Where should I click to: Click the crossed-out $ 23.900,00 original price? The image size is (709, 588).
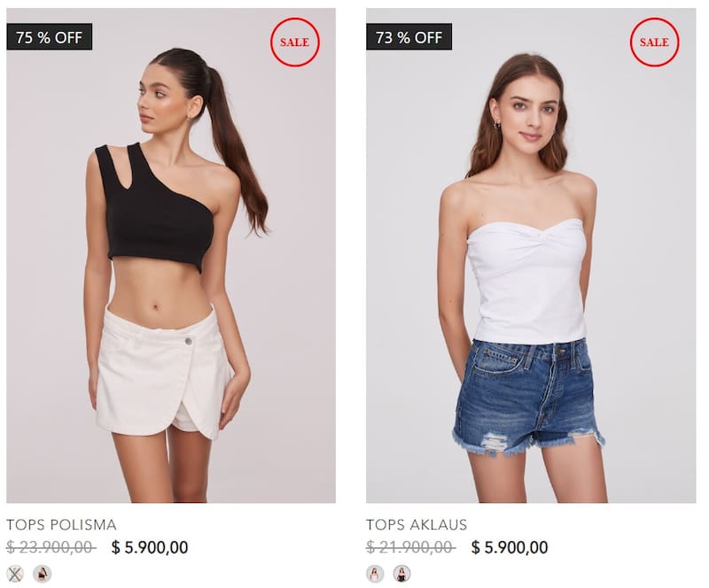[51, 547]
